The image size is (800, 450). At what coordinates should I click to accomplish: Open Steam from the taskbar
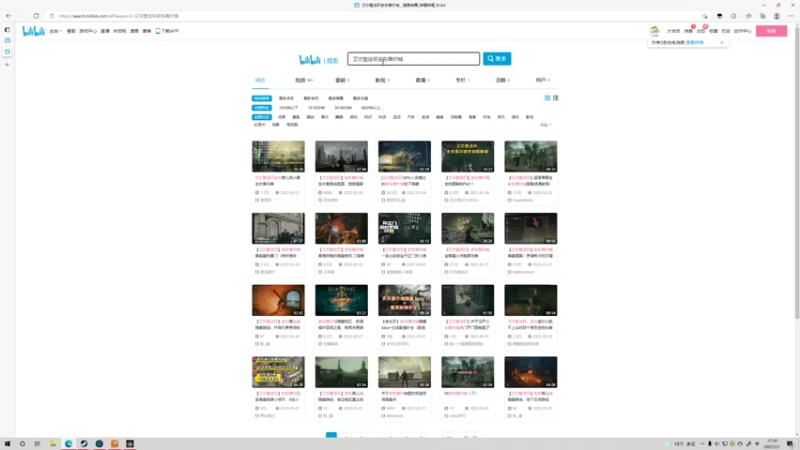coord(84,444)
